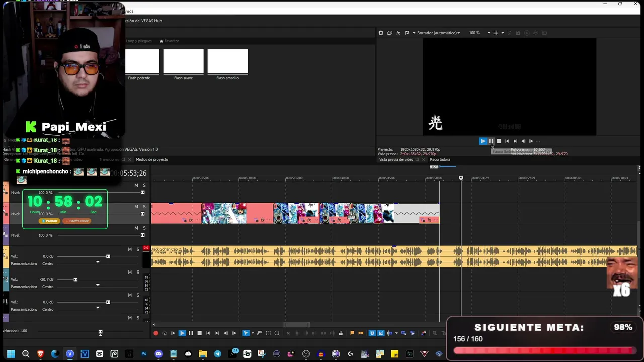Click Play under the video preview
This screenshot has width=644, height=362.
tap(482, 141)
